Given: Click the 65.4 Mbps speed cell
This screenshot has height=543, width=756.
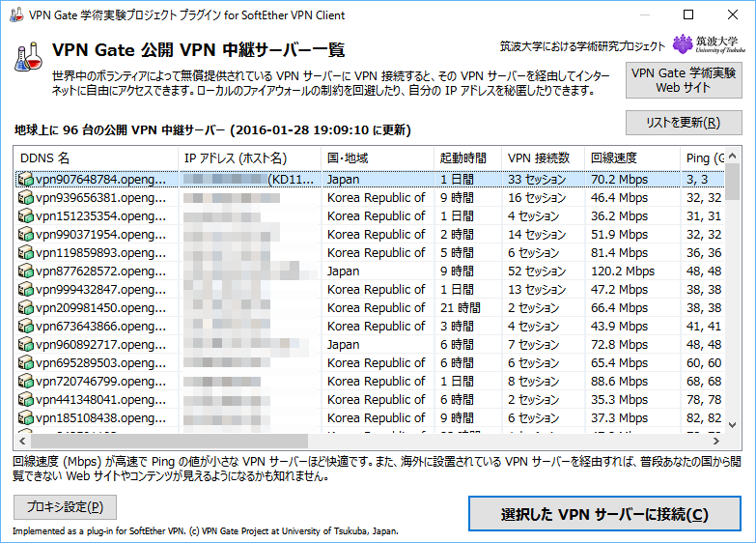Looking at the screenshot, I should pyautogui.click(x=619, y=363).
